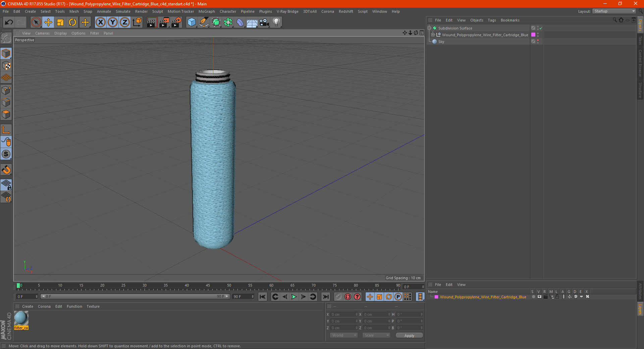Click the current frame 0 F field
Image resolution: width=644 pixels, height=349 pixels.
[x=27, y=297]
